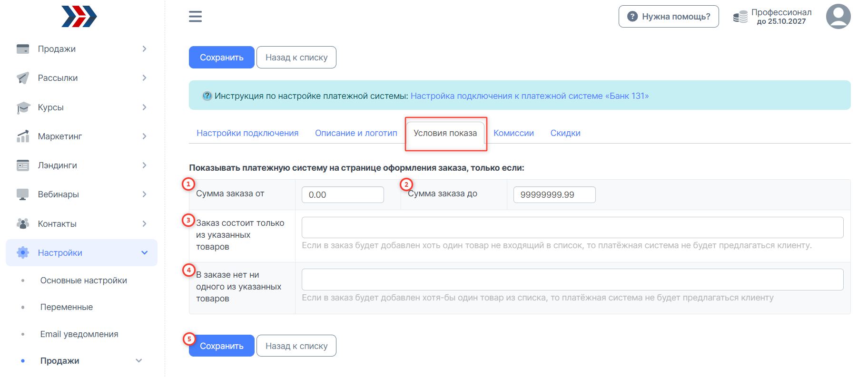Switch to the Комиссии tab
The height and width of the screenshot is (377, 868).
coord(513,133)
